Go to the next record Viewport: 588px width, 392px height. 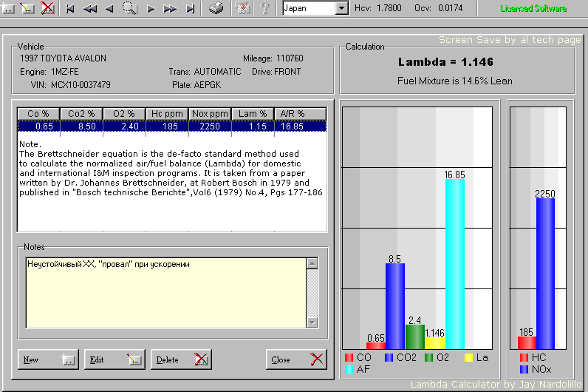coord(151,9)
